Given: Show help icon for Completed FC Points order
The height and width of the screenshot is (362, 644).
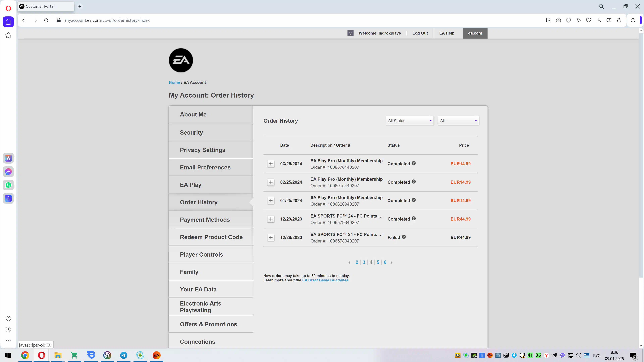Looking at the screenshot, I should 414,219.
